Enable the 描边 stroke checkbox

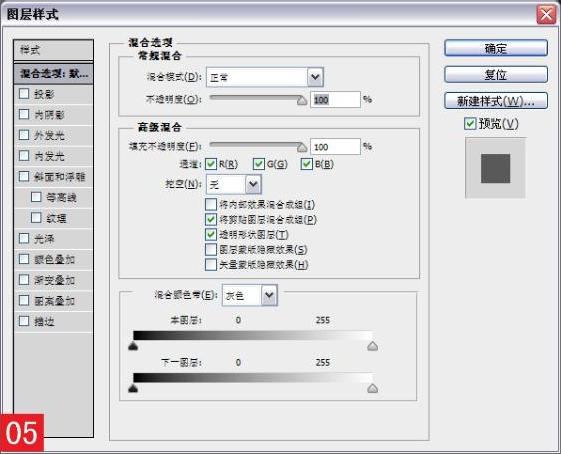click(x=24, y=321)
